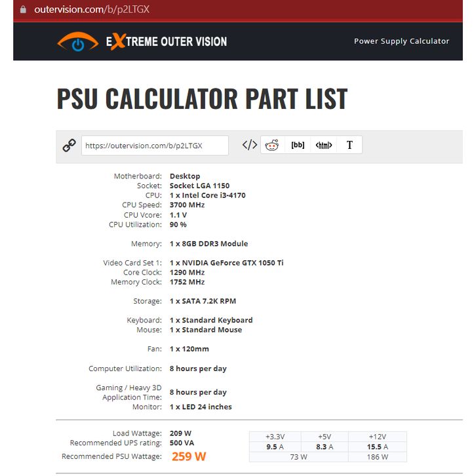476x476 pixels.
Task: Click the 500 VA UPS rating value
Action: click(182, 443)
